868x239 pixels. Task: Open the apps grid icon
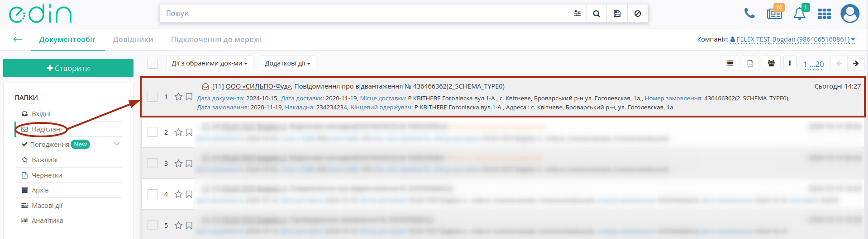click(x=825, y=14)
